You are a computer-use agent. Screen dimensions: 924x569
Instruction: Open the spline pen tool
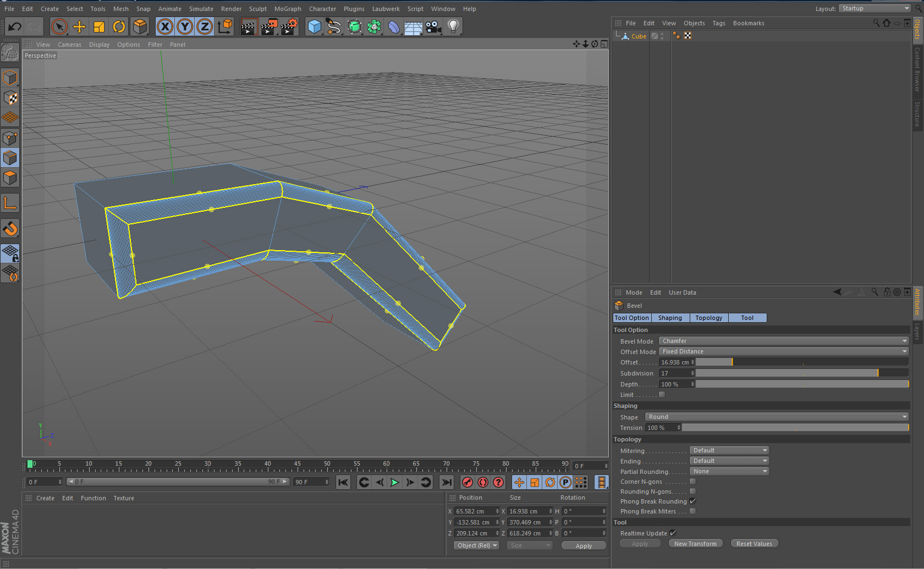[334, 26]
